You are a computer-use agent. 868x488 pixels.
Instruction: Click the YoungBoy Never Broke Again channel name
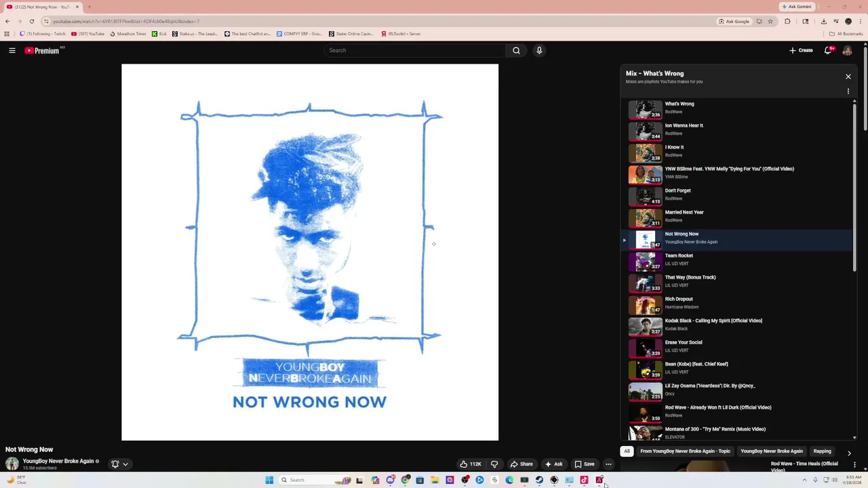tap(58, 461)
